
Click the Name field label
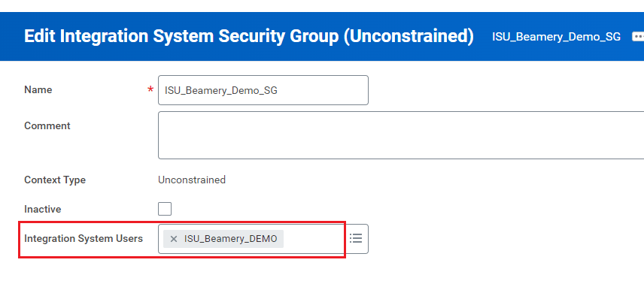click(38, 90)
